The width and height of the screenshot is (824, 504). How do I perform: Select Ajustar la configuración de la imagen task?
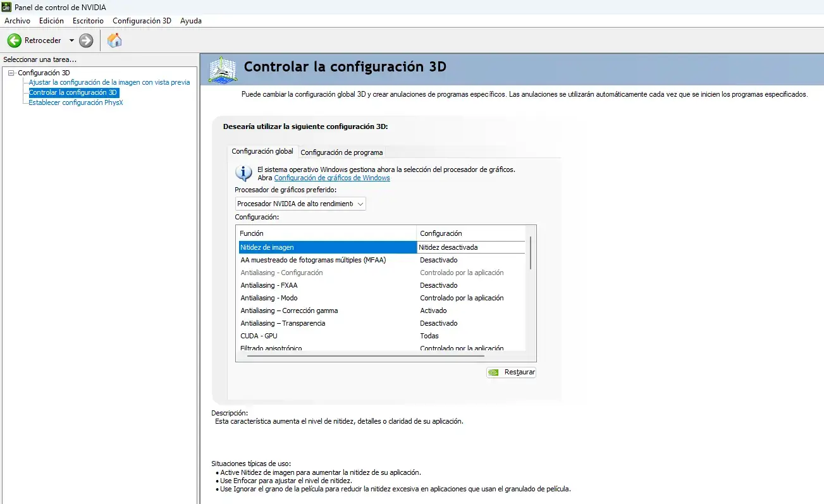point(109,82)
